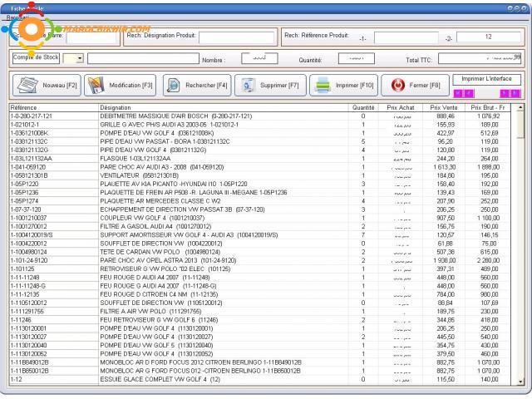
Task: Select COUPLEUR VW GOLF 4 row
Action: [x=259, y=218]
